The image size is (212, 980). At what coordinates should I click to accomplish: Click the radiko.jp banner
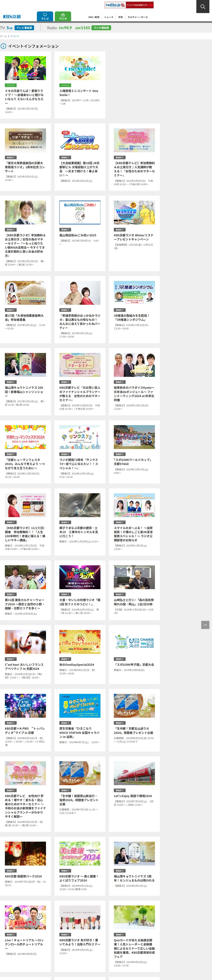click(129, 5)
